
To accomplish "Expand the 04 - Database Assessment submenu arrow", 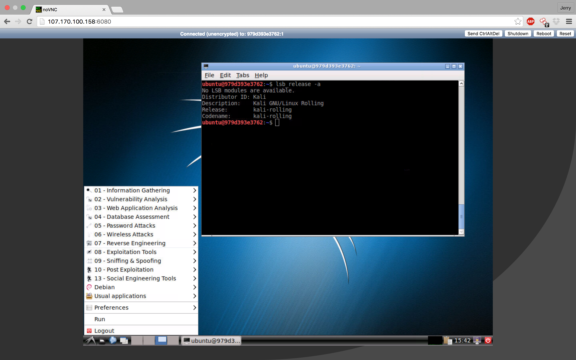I will tap(194, 217).
